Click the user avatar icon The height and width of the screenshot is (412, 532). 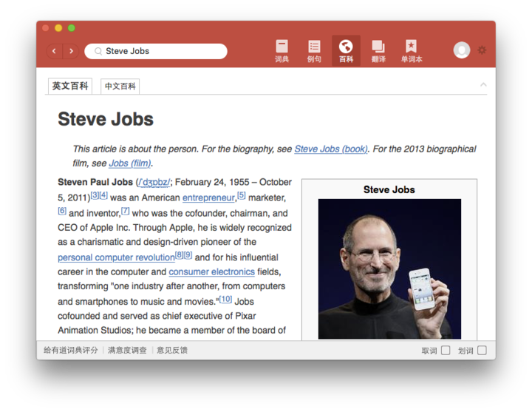[x=462, y=50]
